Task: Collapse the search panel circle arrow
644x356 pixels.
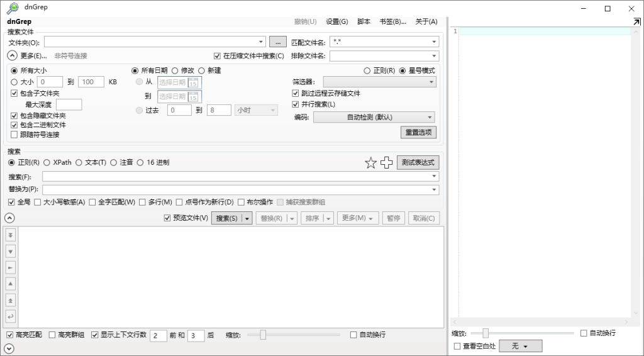Action: click(9, 218)
